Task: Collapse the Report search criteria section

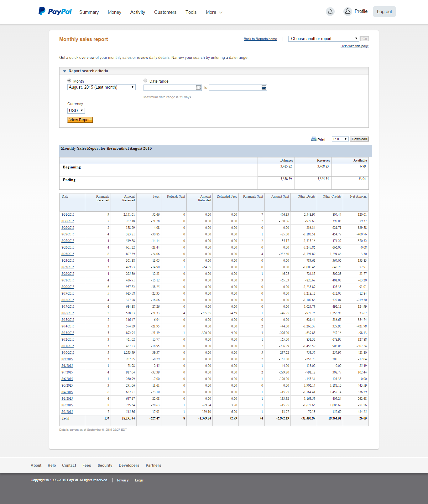Action: click(65, 71)
